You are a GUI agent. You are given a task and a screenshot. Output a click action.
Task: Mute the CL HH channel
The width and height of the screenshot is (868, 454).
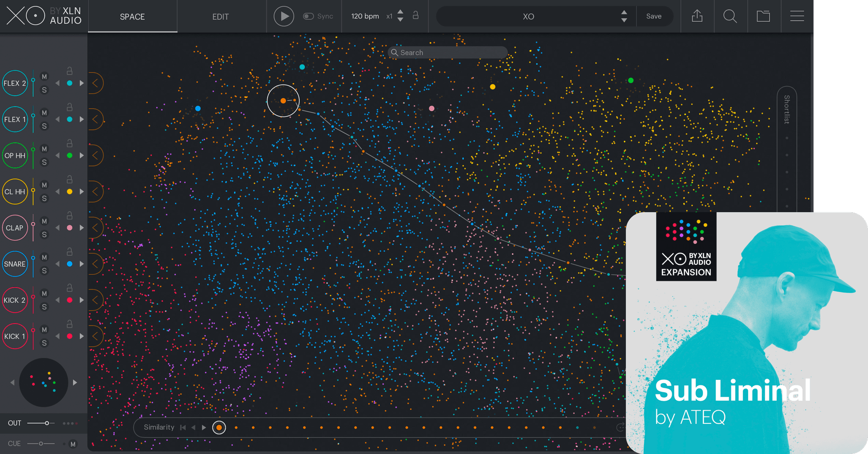(x=44, y=185)
